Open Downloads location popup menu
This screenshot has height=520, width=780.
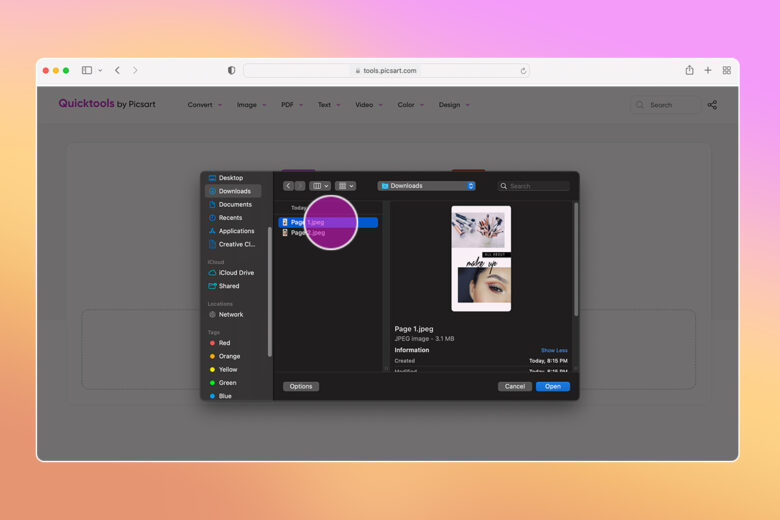(427, 186)
